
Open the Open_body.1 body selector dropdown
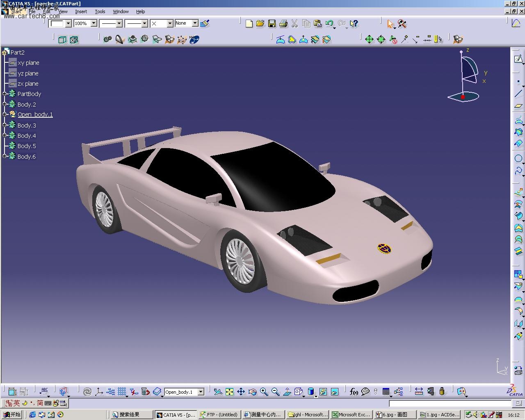201,392
